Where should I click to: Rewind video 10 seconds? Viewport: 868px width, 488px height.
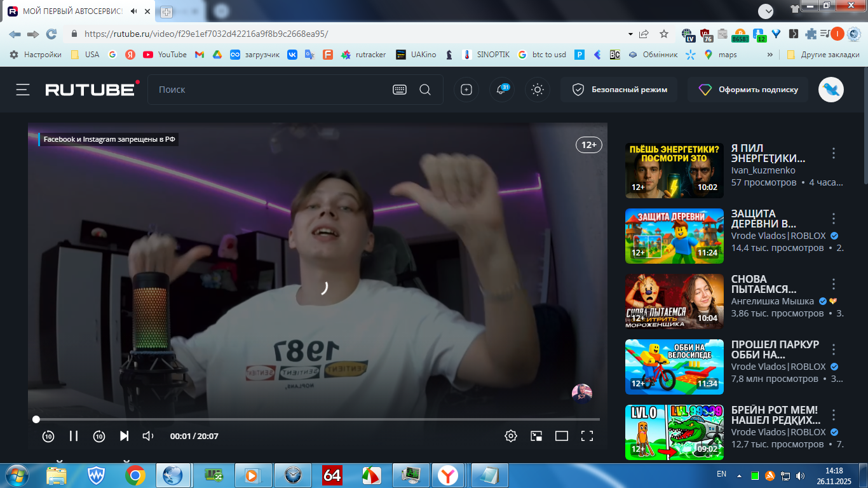(48, 436)
